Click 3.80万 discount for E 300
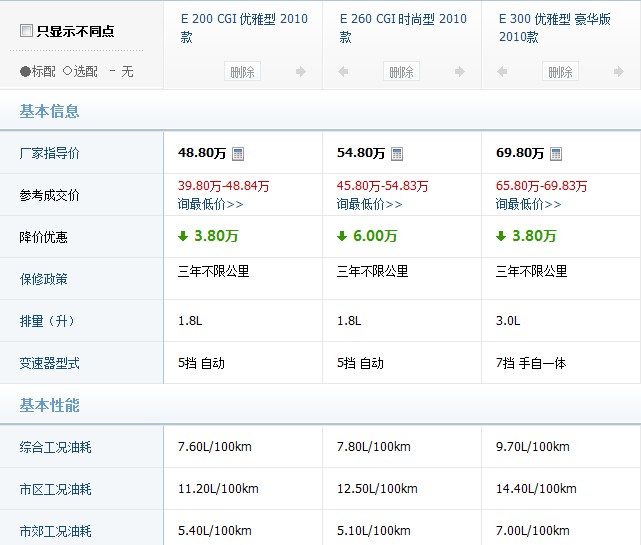Viewport: 641px width, 545px height. (534, 236)
